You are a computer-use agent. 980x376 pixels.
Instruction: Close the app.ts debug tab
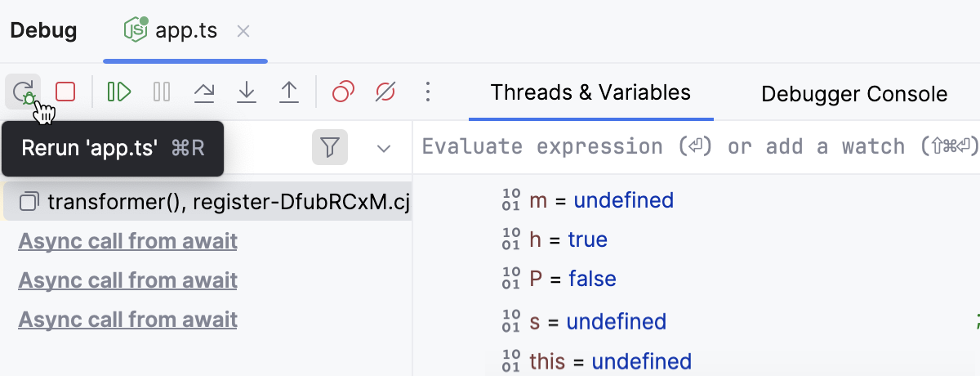(x=243, y=32)
